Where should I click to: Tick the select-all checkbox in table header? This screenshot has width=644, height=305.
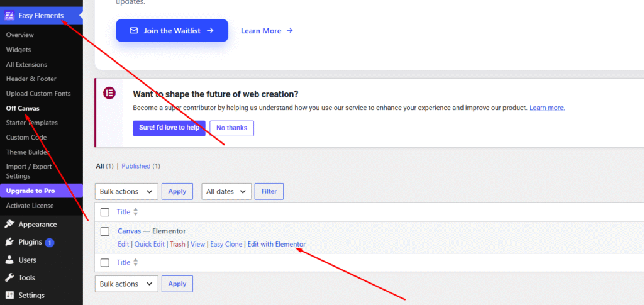click(105, 212)
